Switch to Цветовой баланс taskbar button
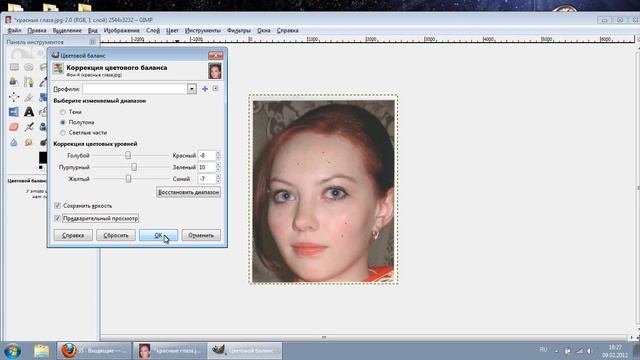The image size is (640, 360). click(x=245, y=351)
